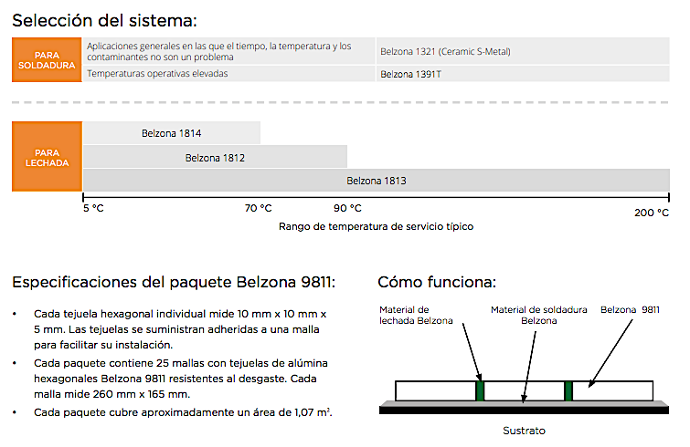Click the Rango de temperatura de servicio típico caption
690x447 pixels.
[x=375, y=227]
